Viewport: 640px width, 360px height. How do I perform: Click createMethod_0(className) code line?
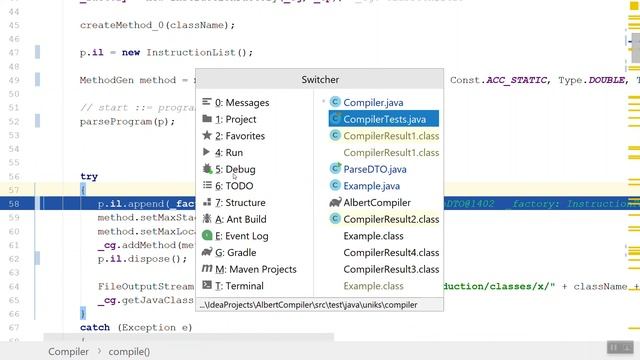click(158, 25)
